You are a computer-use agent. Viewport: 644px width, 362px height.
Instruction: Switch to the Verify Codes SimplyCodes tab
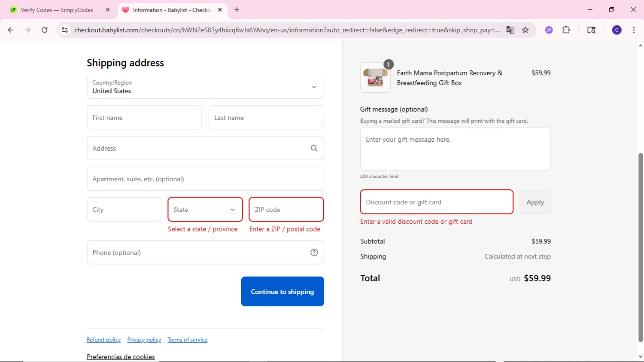click(x=57, y=10)
